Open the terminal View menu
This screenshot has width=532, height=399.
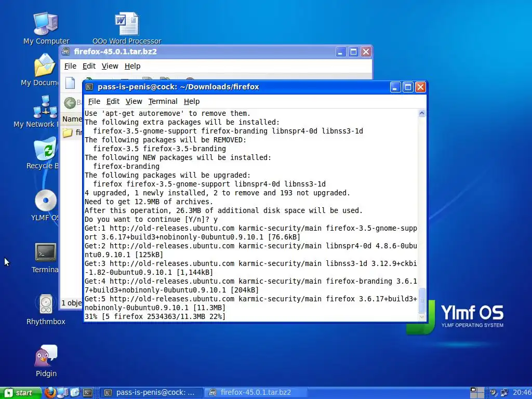134,101
